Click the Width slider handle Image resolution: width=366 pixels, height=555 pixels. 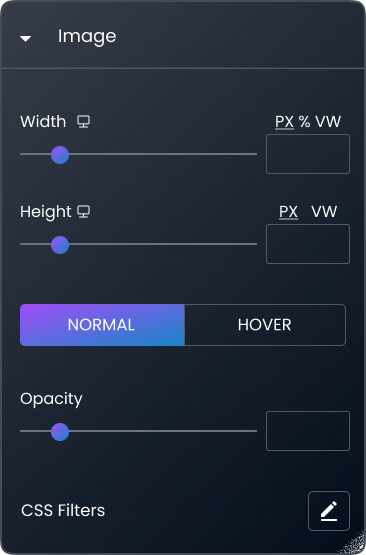point(60,155)
